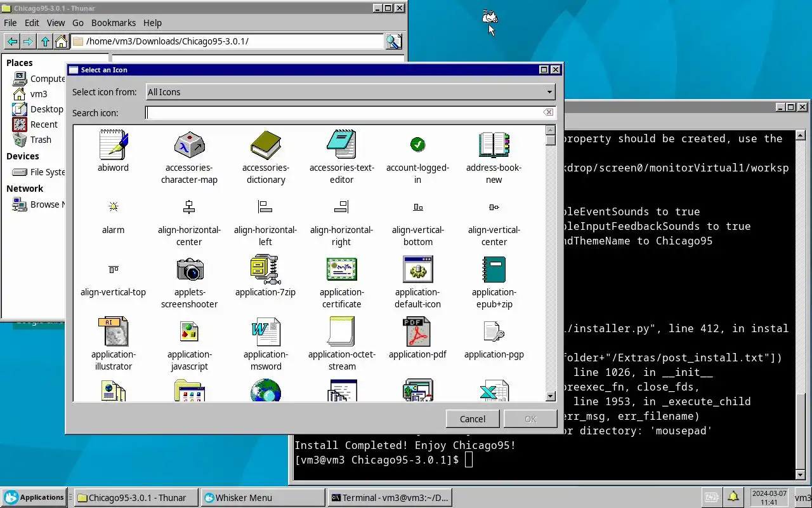Pick the accessories-dictionary book icon

(x=266, y=145)
